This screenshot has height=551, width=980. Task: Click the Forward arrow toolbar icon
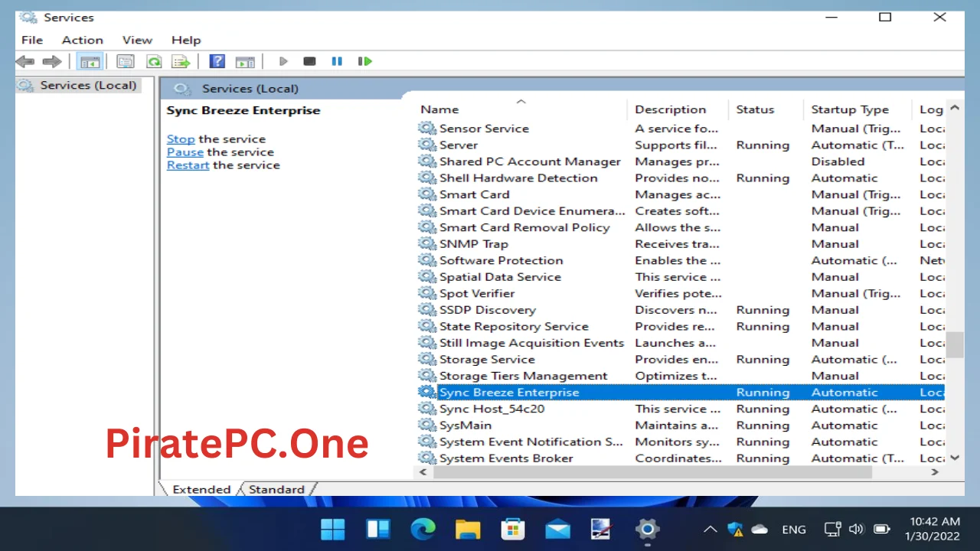(x=52, y=61)
